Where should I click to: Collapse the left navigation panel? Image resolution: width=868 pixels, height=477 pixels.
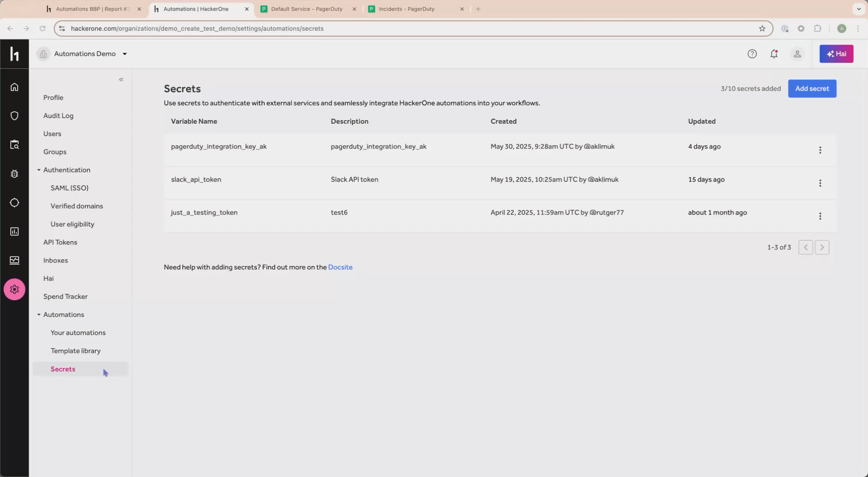[x=121, y=79]
